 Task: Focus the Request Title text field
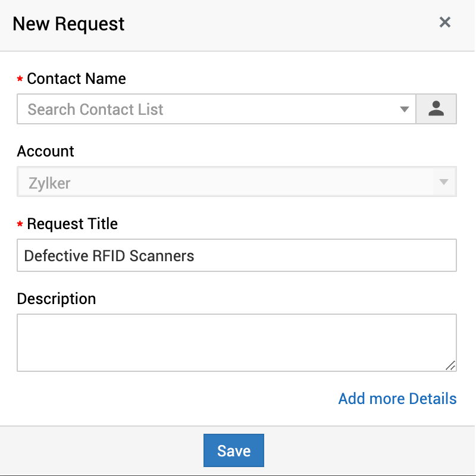pyautogui.click(x=236, y=256)
